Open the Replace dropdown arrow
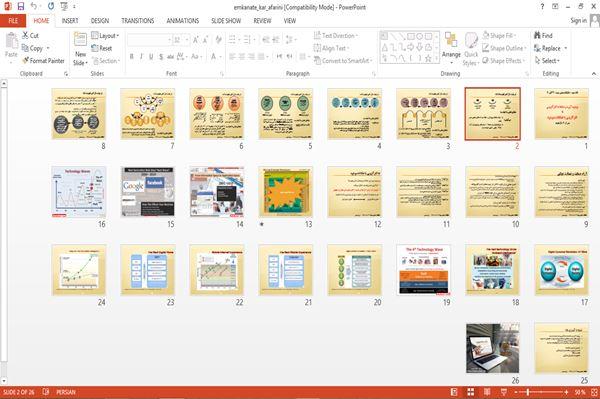Image resolution: width=600 pixels, height=399 pixels. click(x=566, y=48)
